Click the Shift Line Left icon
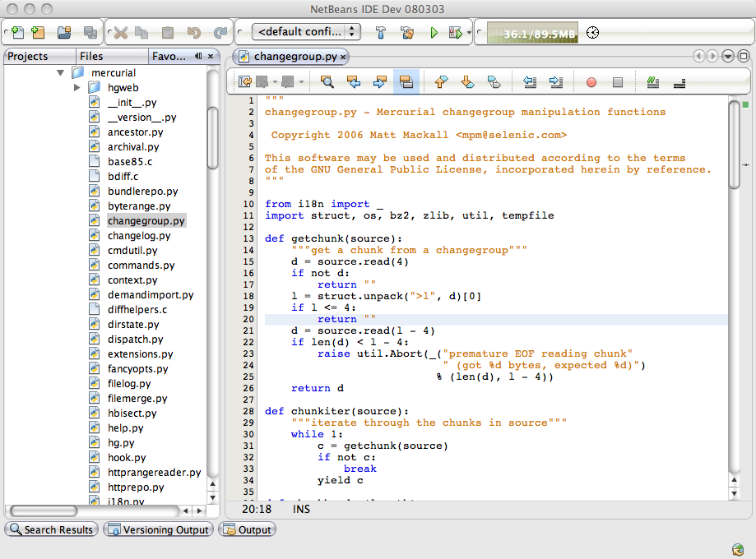This screenshot has width=756, height=559. click(530, 82)
